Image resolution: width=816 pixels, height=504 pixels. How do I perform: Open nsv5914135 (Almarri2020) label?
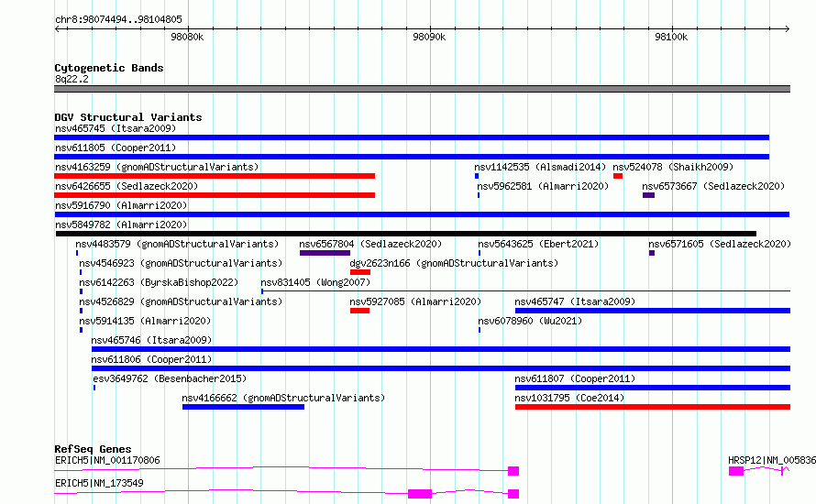[x=145, y=321]
